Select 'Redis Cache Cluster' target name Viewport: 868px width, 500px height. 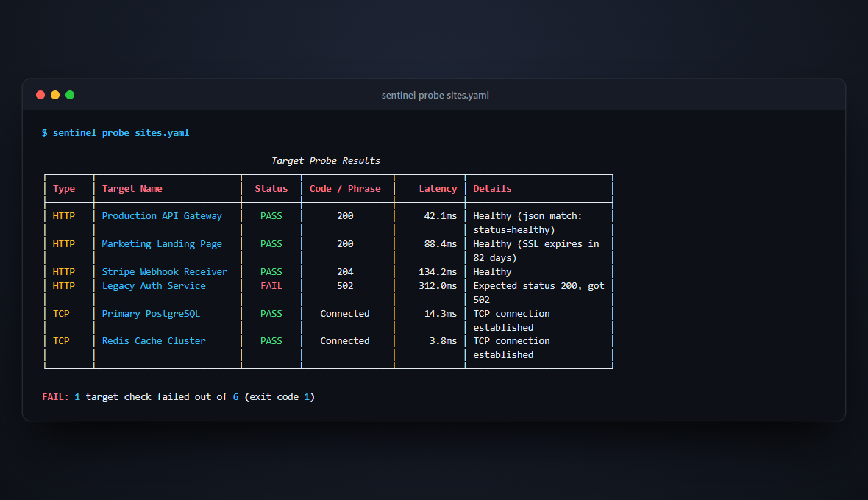154,341
